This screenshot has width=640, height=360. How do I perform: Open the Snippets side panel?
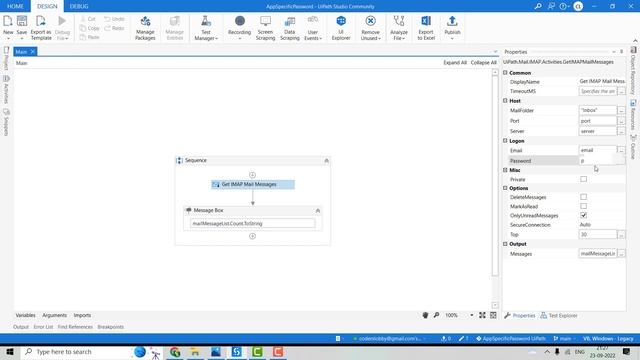pyautogui.click(x=6, y=122)
